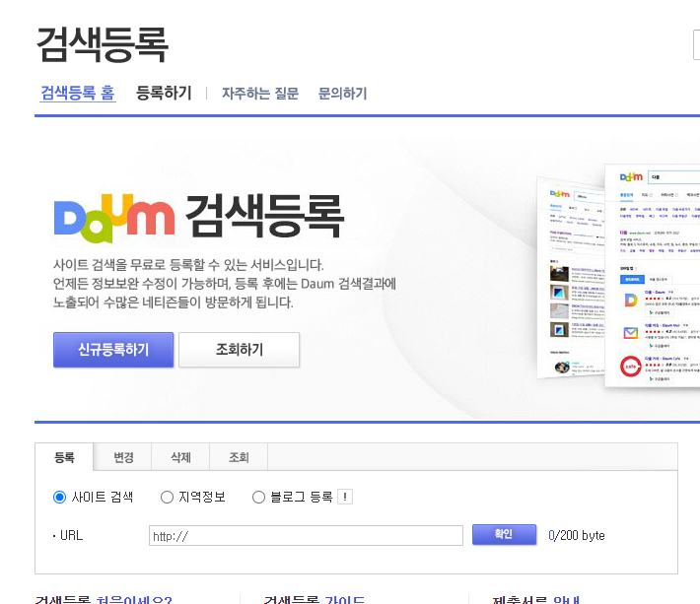Click the 조회하기 button
Viewport: 700px width, 604px height.
coord(240,350)
